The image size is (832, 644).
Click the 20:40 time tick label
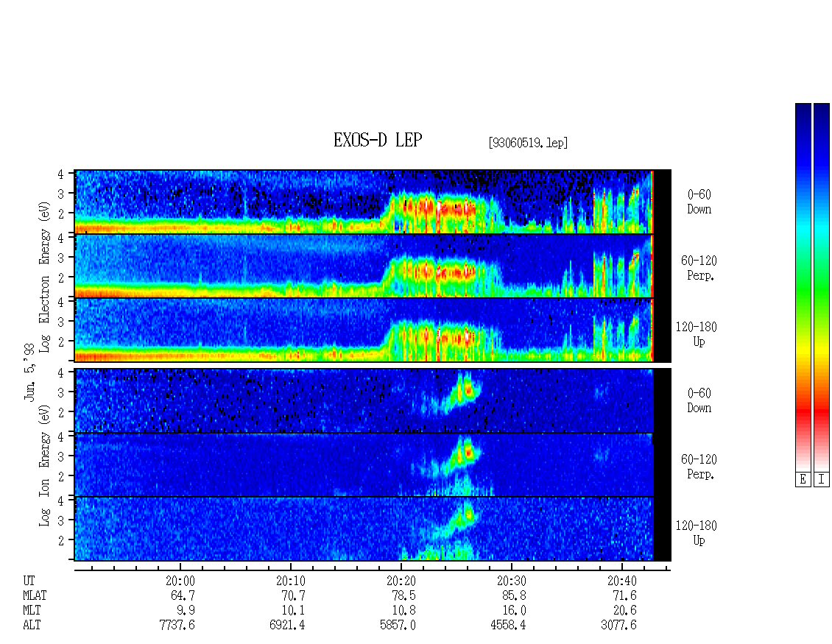[x=622, y=581]
